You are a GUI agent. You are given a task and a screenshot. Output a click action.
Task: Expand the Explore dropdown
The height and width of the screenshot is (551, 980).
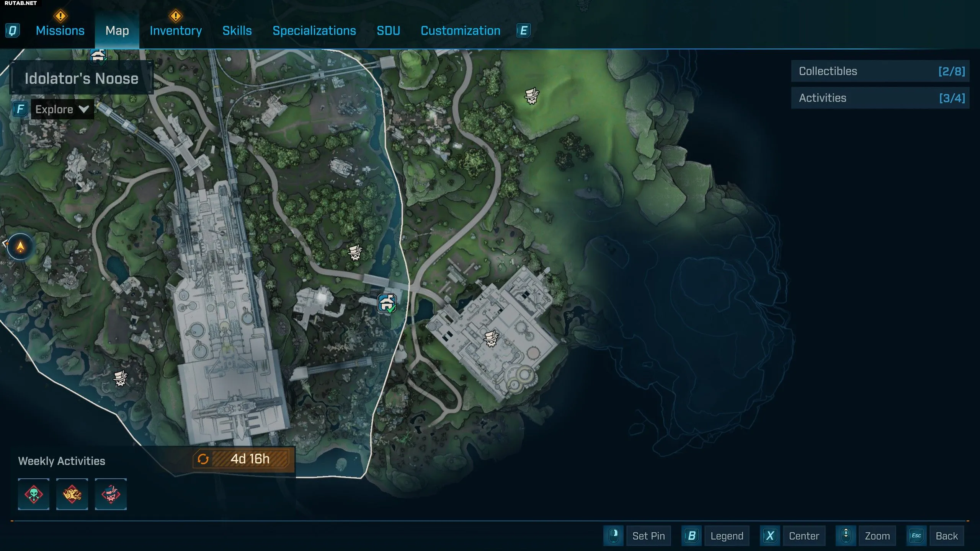pos(62,109)
